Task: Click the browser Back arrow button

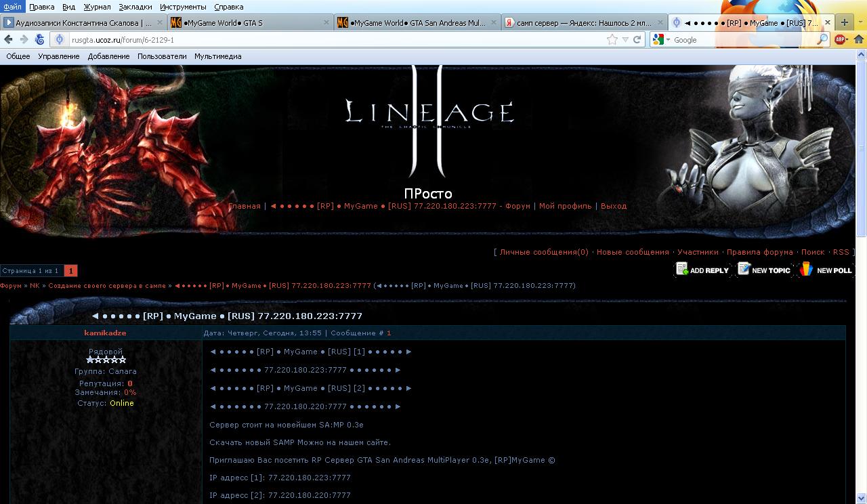Action: coord(8,40)
